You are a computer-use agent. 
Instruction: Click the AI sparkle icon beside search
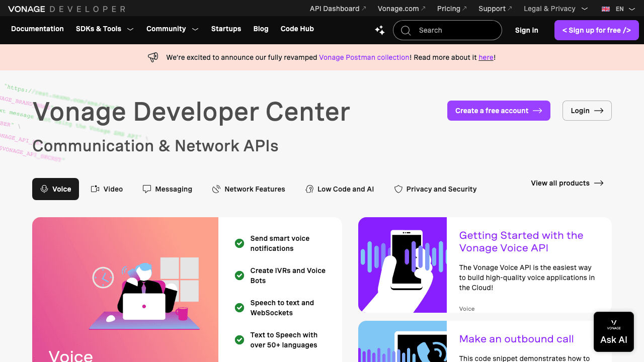379,30
